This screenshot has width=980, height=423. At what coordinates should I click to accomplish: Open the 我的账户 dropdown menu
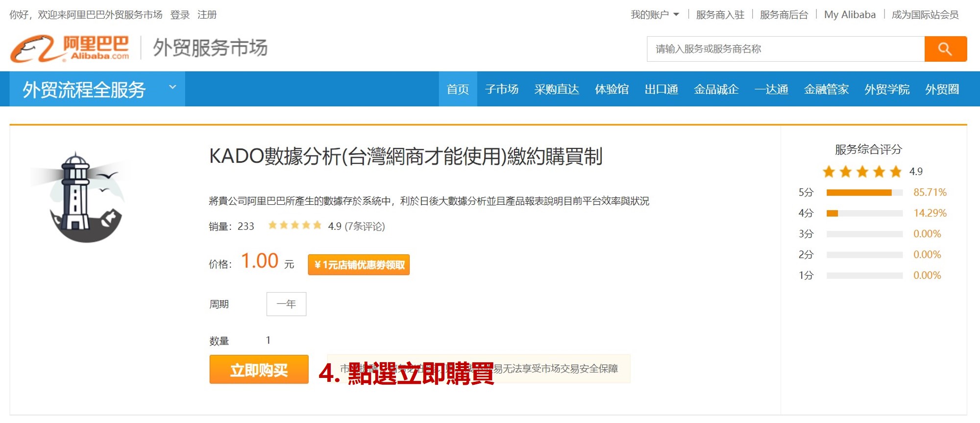pos(654,15)
